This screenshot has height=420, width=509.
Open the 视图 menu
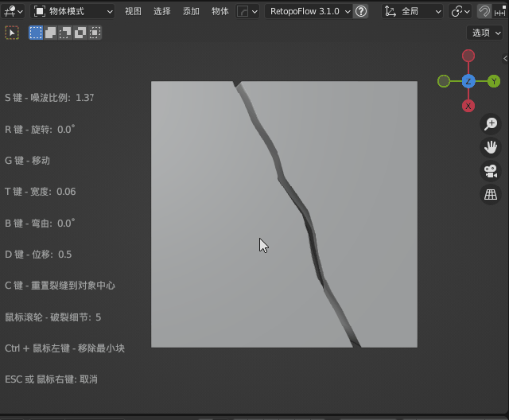pyautogui.click(x=133, y=12)
